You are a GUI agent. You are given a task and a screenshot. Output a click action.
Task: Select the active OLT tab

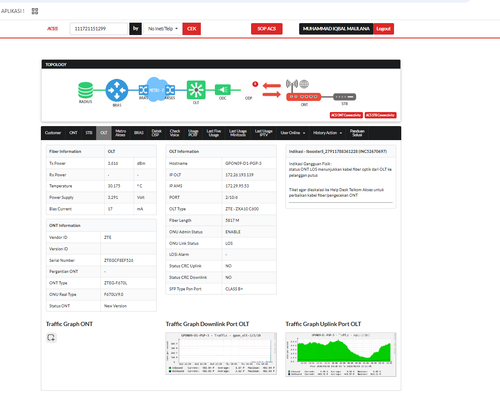click(x=104, y=133)
